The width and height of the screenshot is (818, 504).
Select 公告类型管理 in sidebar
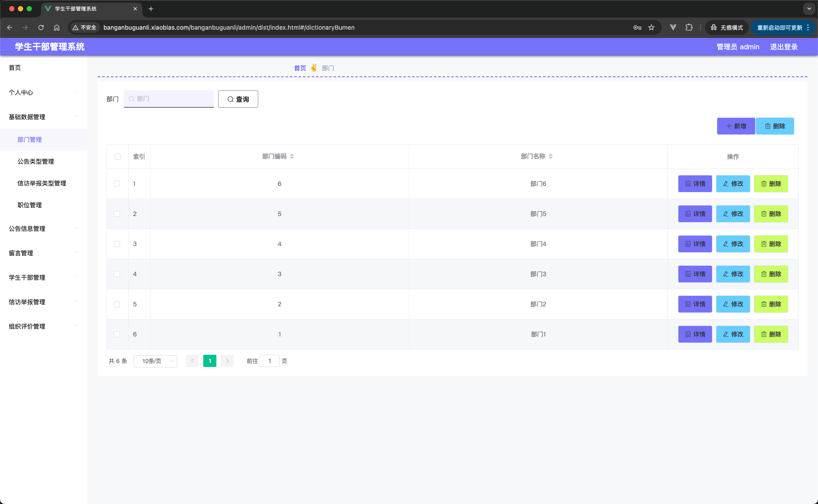tap(44, 161)
